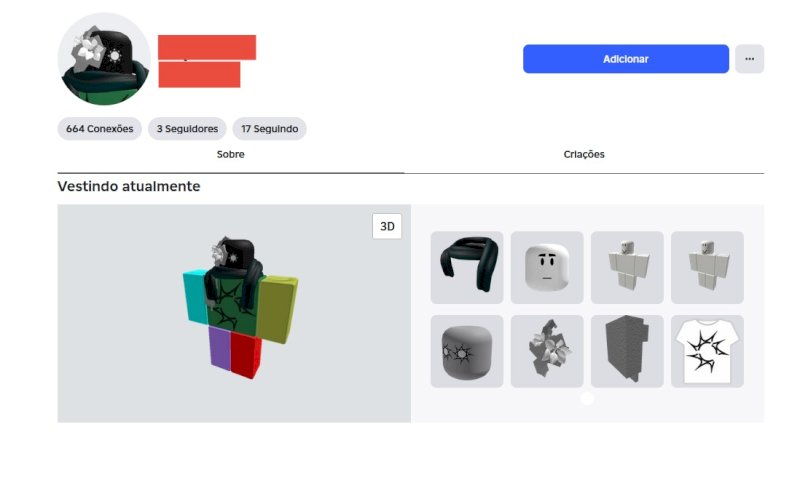Open the first blocky body package item
Viewport: 800px width, 499px height.
click(627, 267)
